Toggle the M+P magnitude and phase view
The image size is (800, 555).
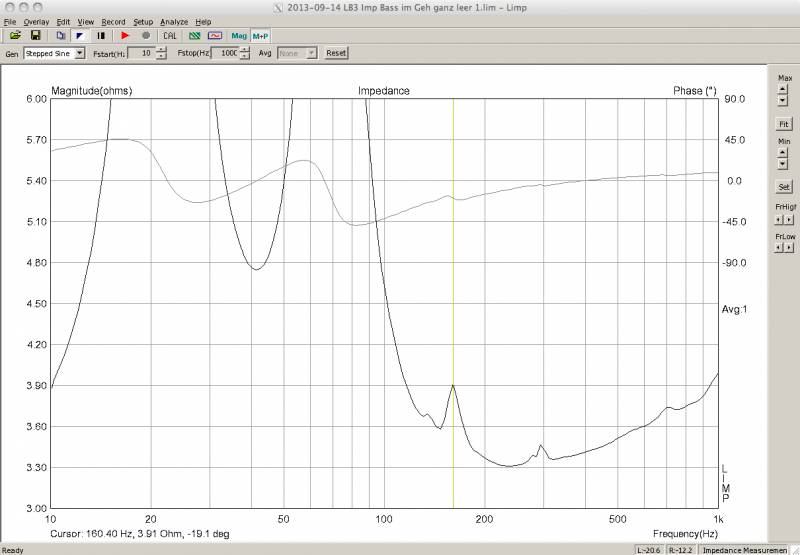[260, 36]
